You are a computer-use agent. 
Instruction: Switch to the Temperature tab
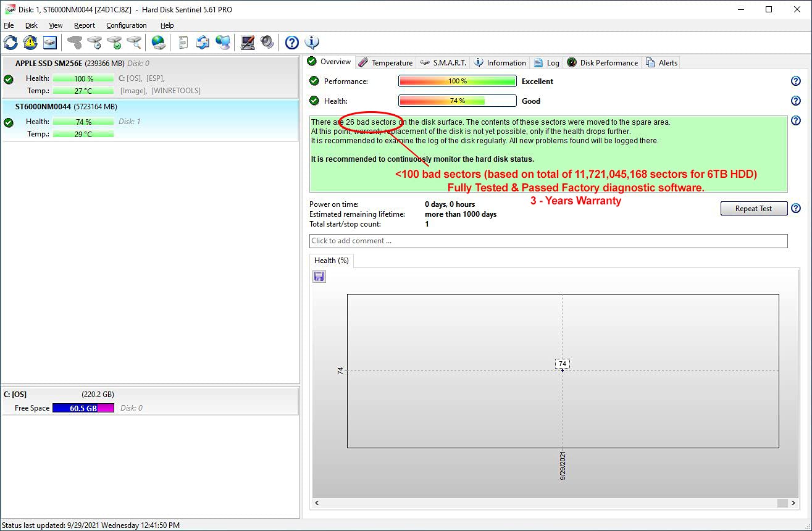pyautogui.click(x=385, y=62)
